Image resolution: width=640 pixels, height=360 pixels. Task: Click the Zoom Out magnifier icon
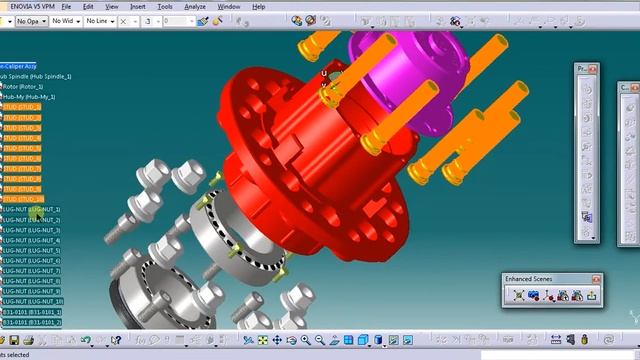tap(320, 340)
